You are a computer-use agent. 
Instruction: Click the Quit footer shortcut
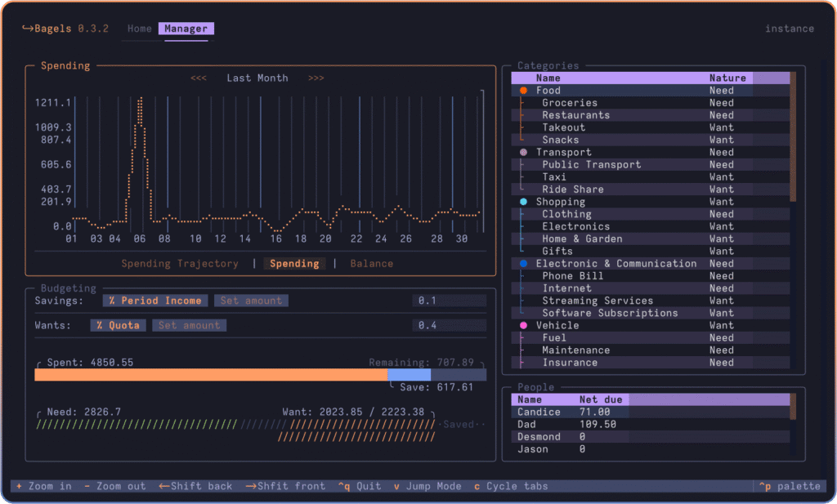360,486
